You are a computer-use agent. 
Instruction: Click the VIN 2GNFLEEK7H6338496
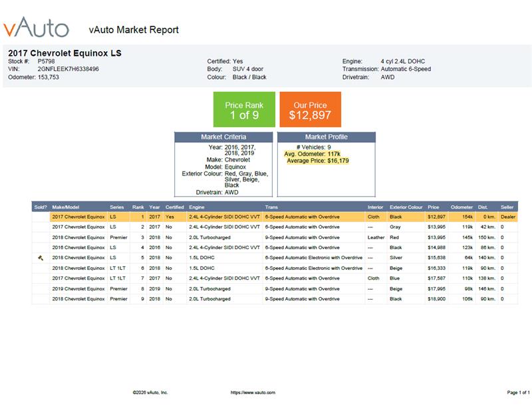tap(68, 69)
